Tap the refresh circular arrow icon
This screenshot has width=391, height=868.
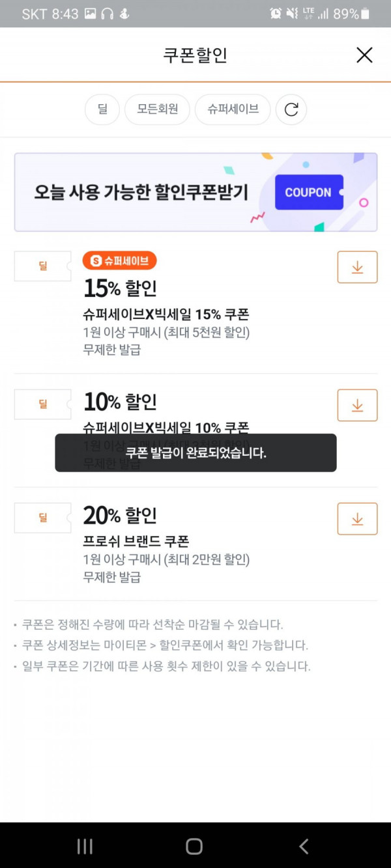point(291,109)
